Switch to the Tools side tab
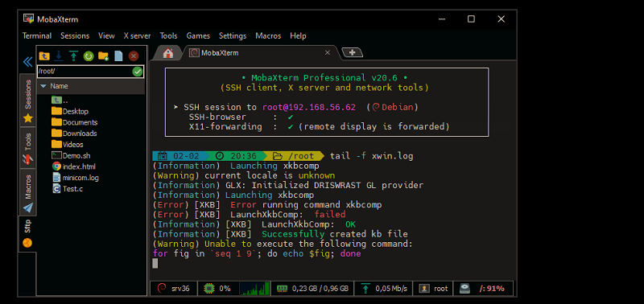The width and height of the screenshot is (644, 304). 28,149
